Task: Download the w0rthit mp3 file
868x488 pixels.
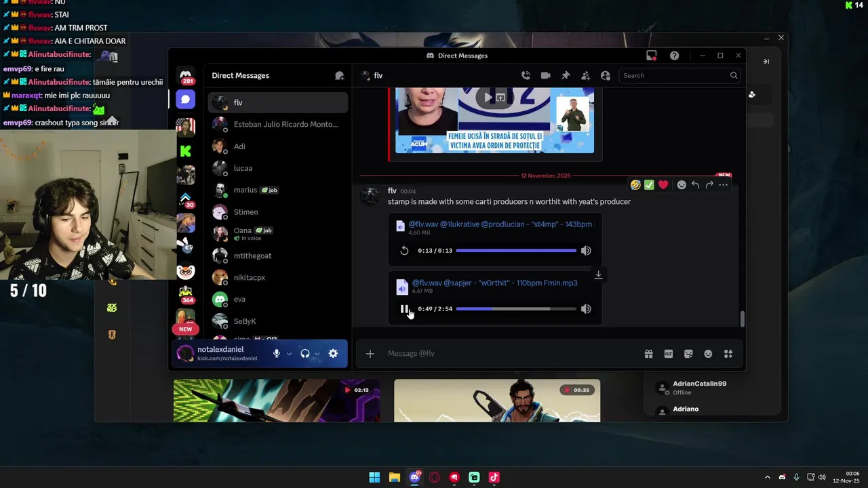Action: [x=598, y=275]
